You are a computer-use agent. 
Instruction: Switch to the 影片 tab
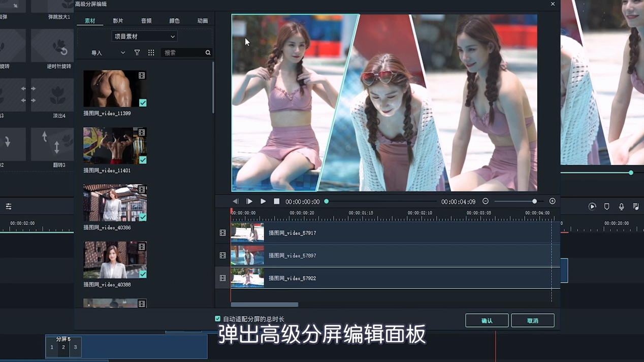tap(118, 21)
